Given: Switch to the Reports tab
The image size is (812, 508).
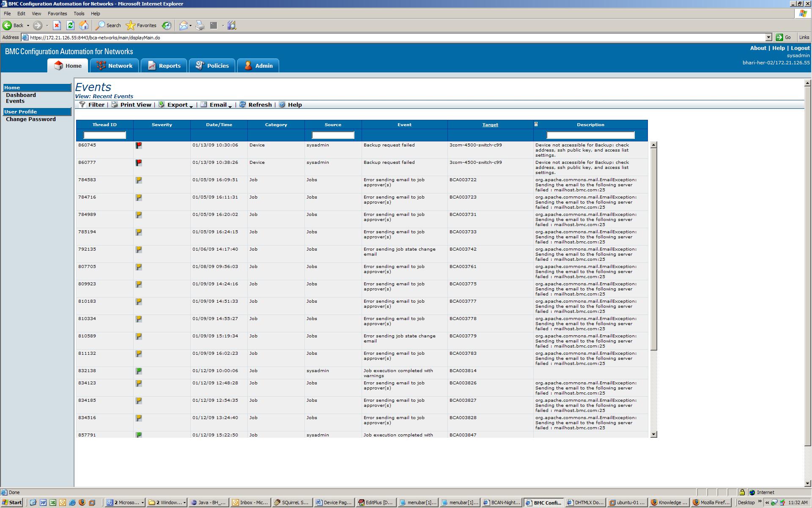Looking at the screenshot, I should coord(164,66).
